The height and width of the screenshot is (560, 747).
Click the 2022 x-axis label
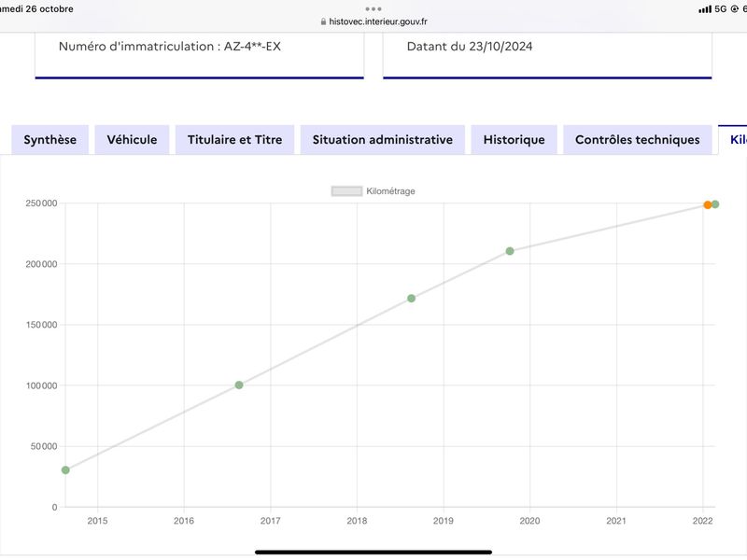tap(703, 521)
